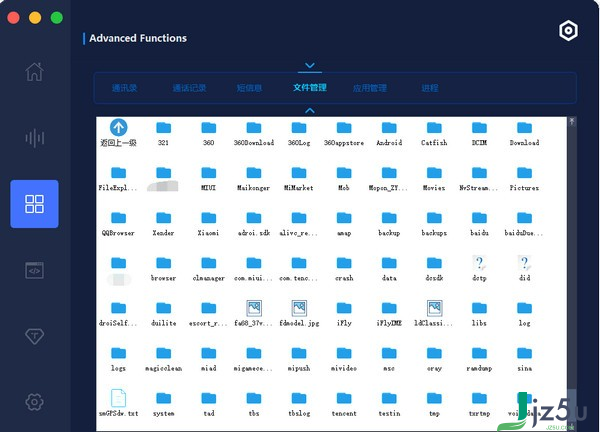Switch to the 短信息 messages tab
Image resolution: width=600 pixels, height=432 pixels.
pos(249,88)
